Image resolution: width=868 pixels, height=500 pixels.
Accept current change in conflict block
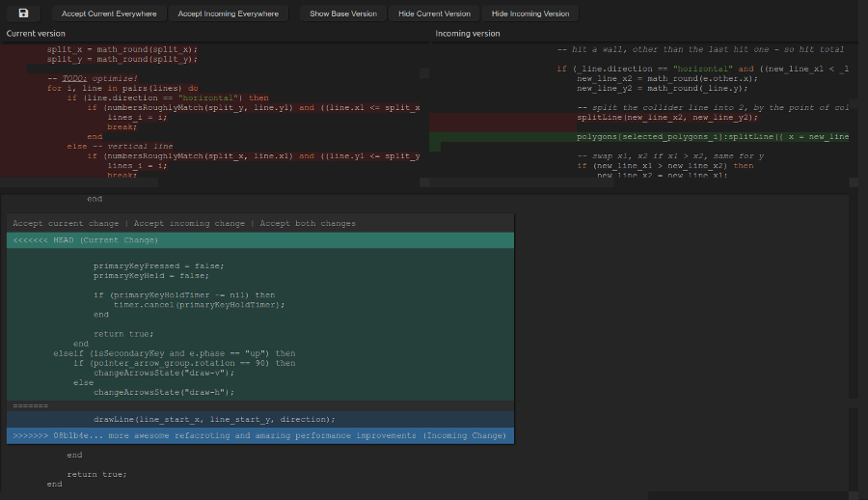click(66, 223)
